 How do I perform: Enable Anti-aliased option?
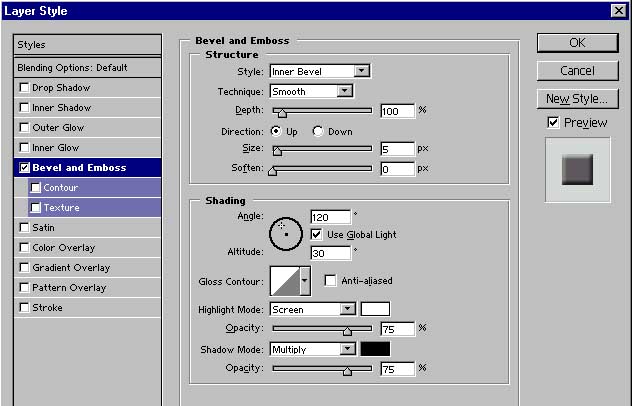point(330,281)
